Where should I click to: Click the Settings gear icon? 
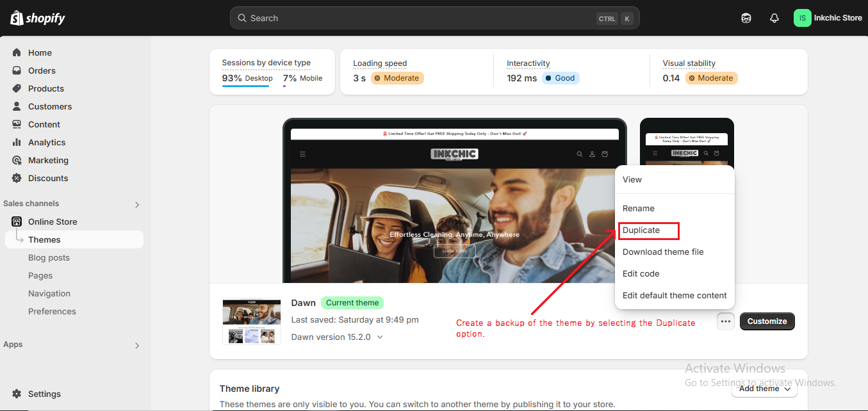tap(17, 394)
